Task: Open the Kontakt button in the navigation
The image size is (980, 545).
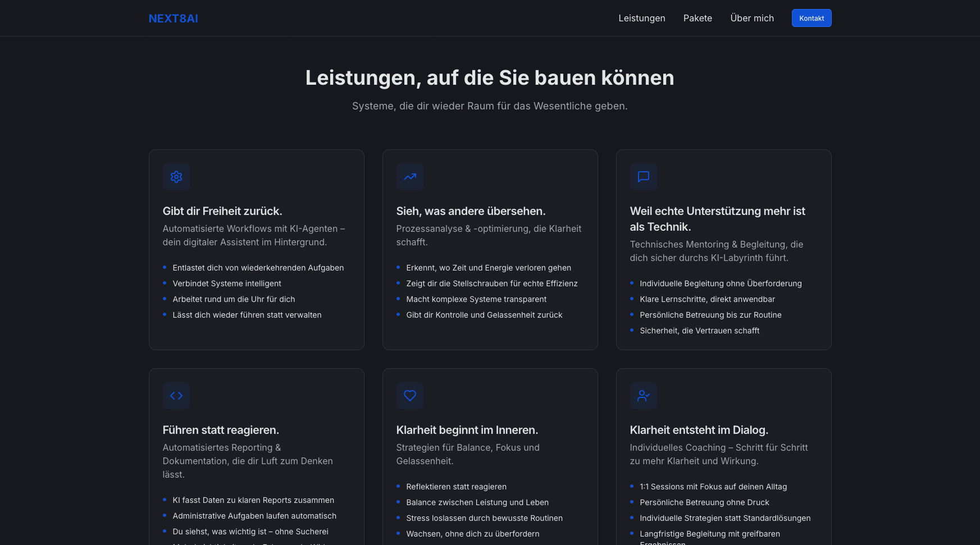Action: [x=812, y=17]
